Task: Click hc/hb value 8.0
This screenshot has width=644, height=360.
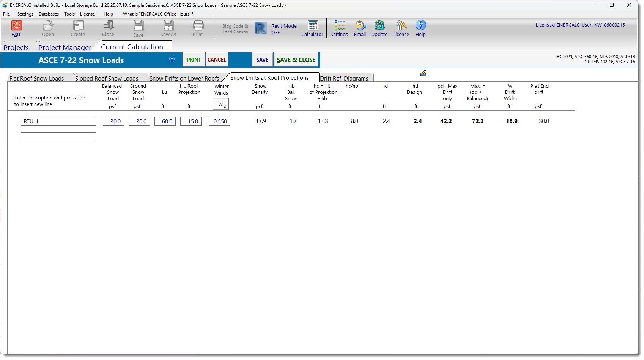Action: coord(354,121)
